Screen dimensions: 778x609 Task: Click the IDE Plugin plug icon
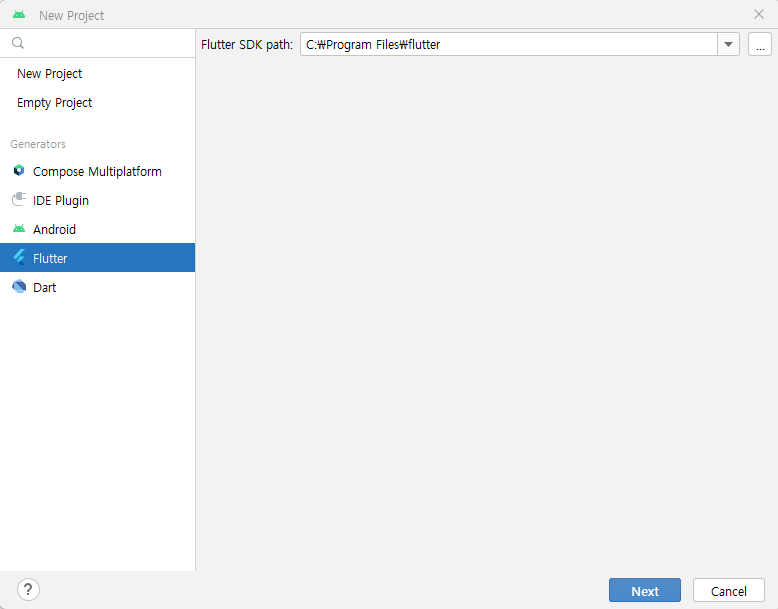[x=19, y=200]
